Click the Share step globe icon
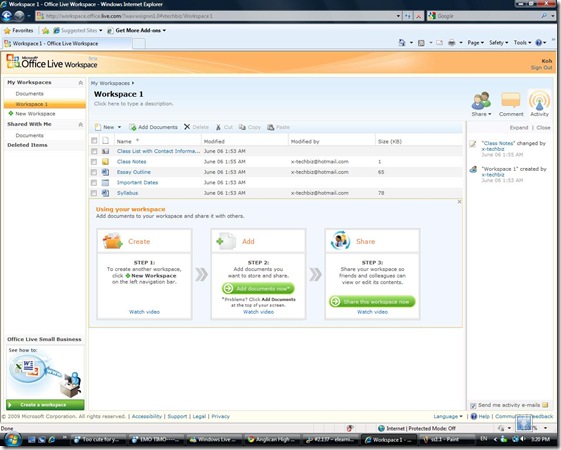The width and height of the screenshot is (561, 450). pos(340,241)
